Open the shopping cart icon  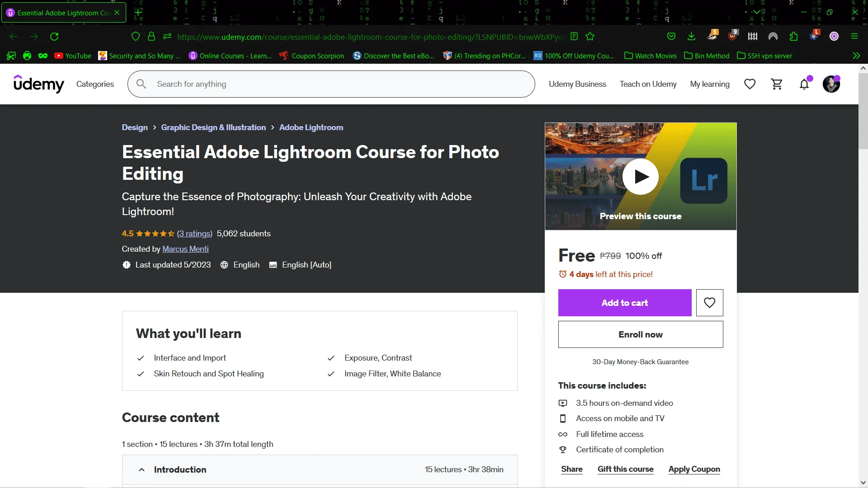point(777,84)
